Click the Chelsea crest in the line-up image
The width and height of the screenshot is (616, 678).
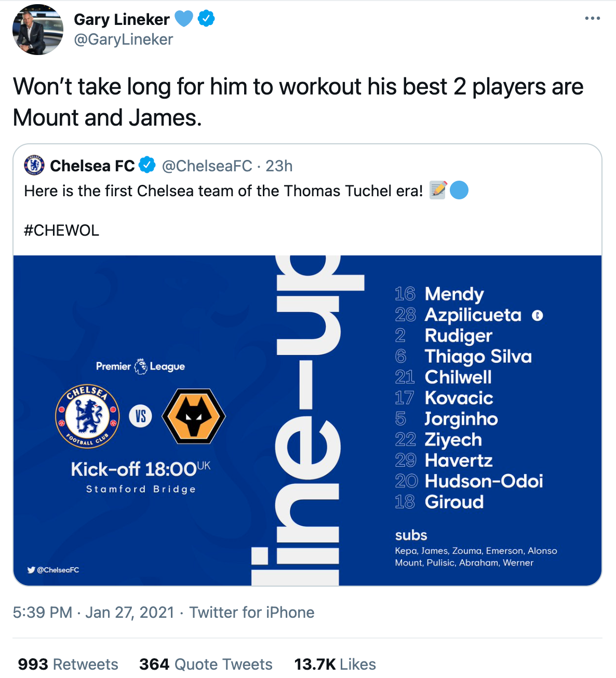click(87, 416)
